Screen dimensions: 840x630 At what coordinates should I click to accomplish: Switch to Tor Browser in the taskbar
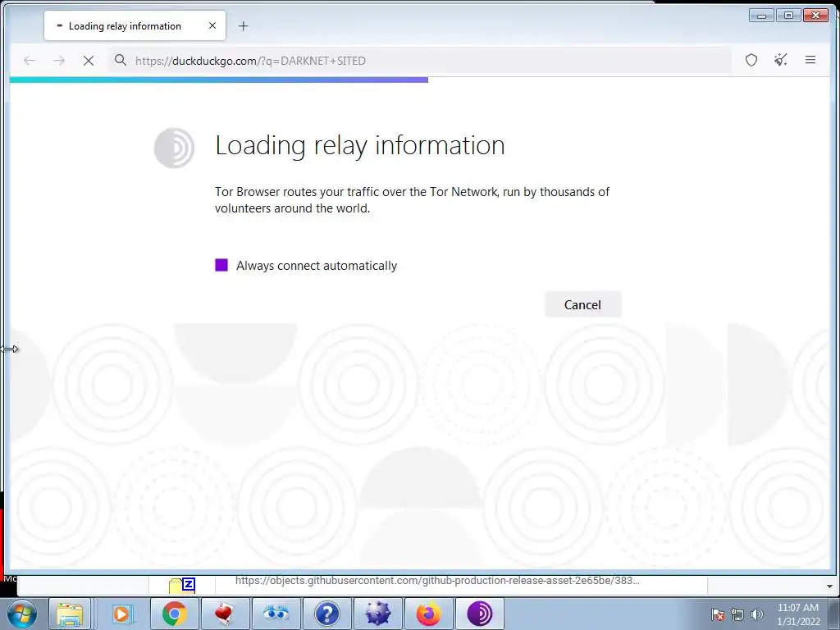[479, 614]
